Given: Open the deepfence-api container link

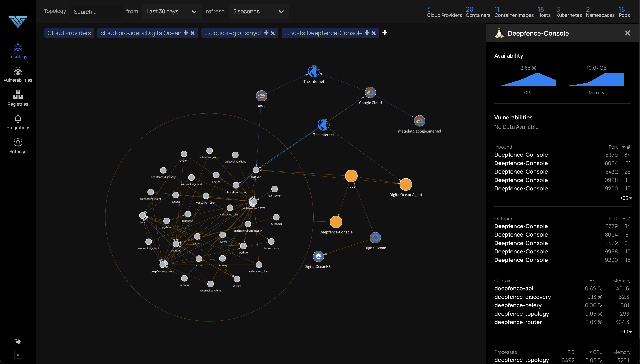Looking at the screenshot, I should 514,288.
